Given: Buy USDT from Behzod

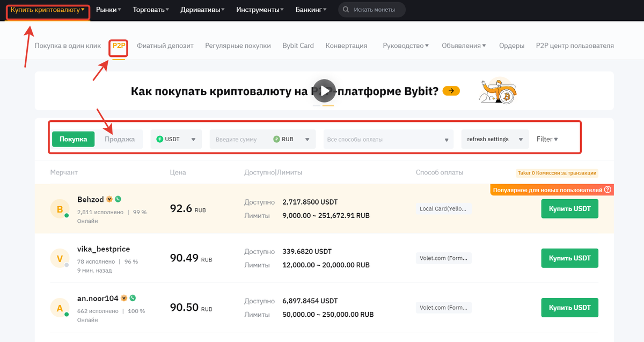Looking at the screenshot, I should tap(569, 209).
